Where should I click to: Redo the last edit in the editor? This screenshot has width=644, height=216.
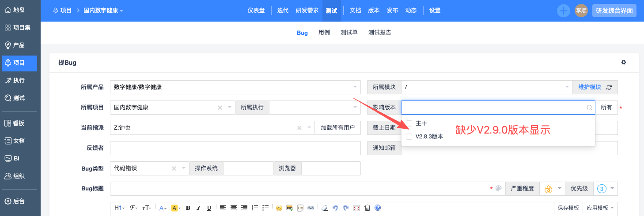346,208
